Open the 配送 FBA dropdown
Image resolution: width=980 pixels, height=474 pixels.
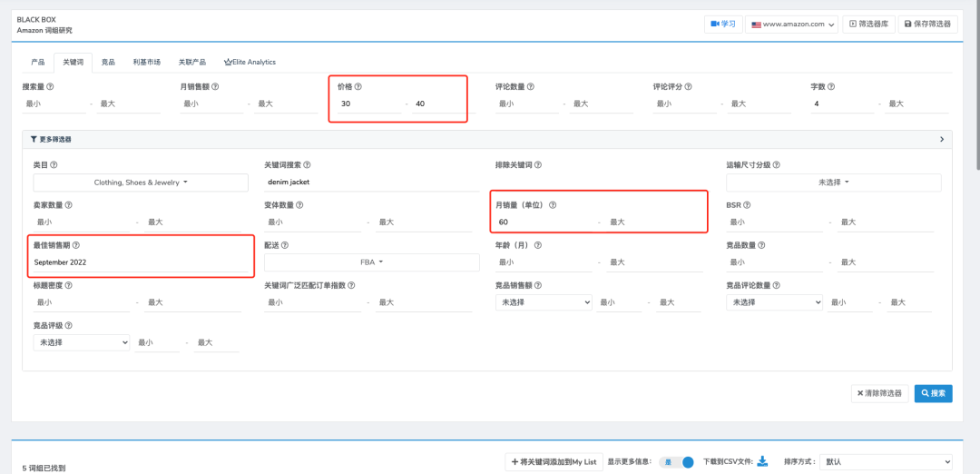point(371,262)
